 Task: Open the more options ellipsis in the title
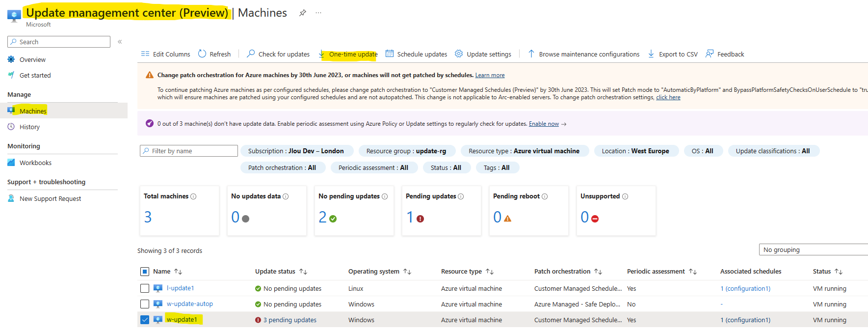click(318, 13)
